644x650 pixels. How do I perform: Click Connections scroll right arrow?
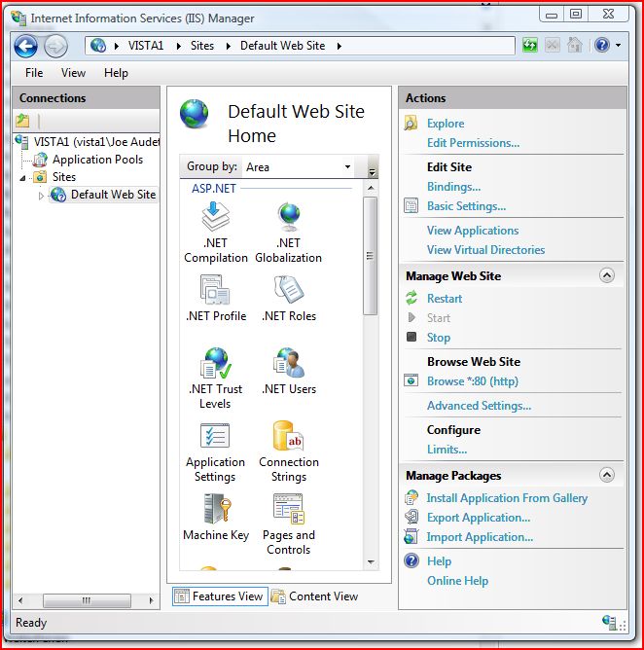(x=151, y=600)
